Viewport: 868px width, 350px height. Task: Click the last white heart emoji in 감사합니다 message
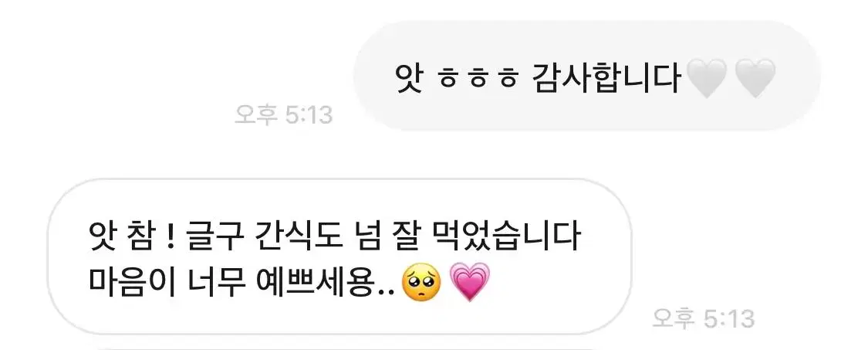click(755, 79)
